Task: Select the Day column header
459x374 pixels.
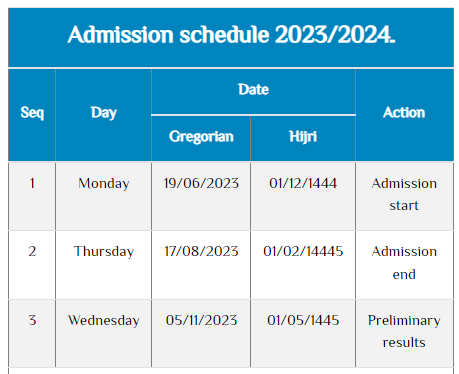Action: [x=104, y=112]
